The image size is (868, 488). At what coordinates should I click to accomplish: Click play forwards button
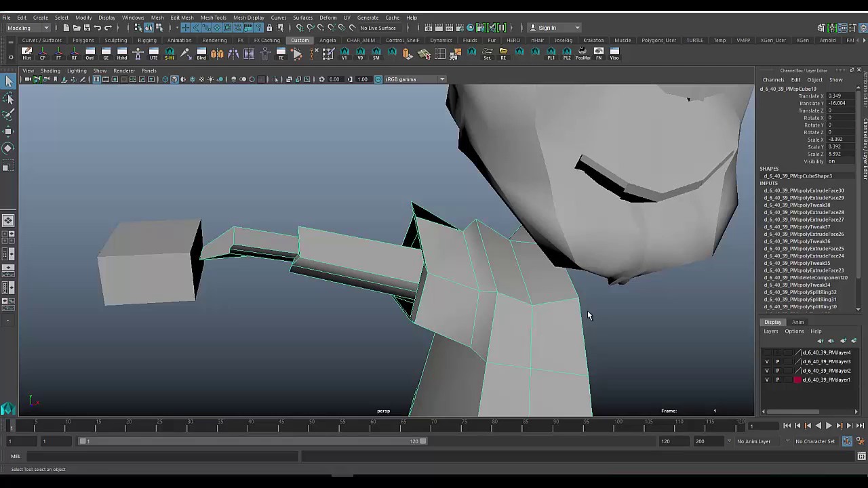point(828,426)
